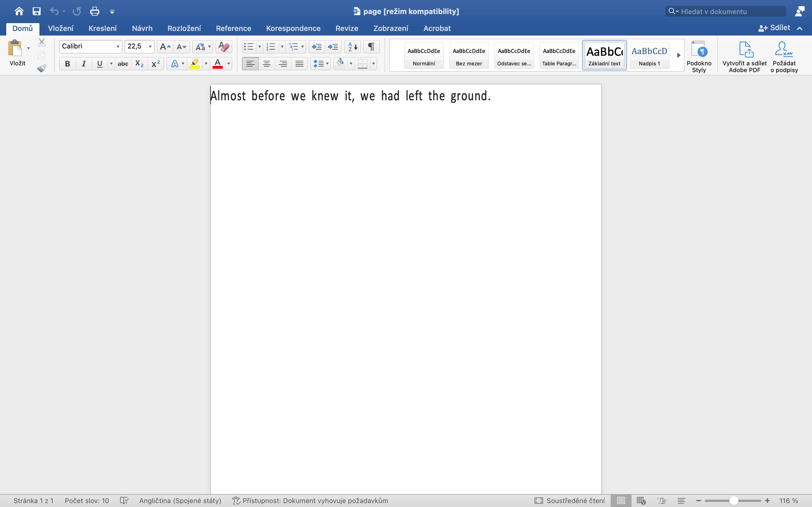The image size is (812, 507).
Task: Apply the red font color swatch
Action: point(217,64)
